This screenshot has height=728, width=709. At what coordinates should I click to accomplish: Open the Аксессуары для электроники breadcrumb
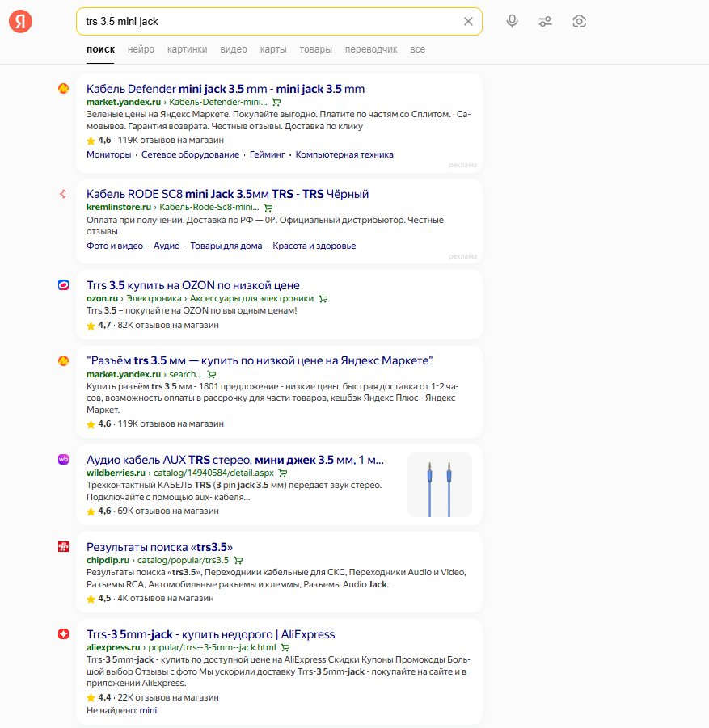coord(251,298)
